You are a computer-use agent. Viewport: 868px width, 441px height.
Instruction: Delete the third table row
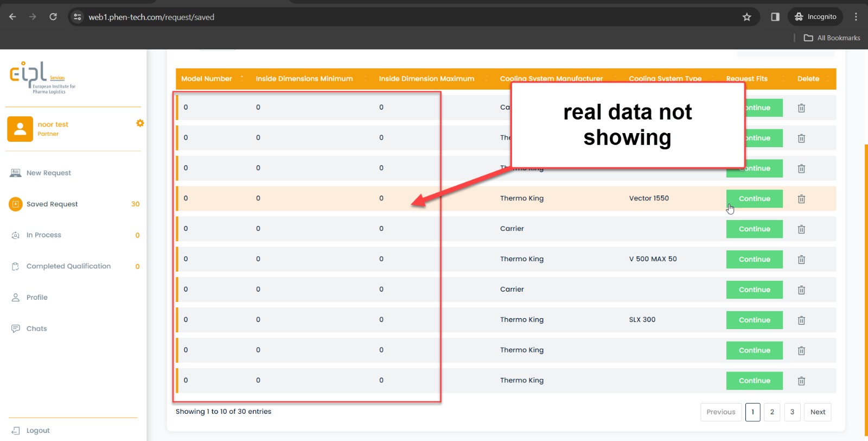801,169
